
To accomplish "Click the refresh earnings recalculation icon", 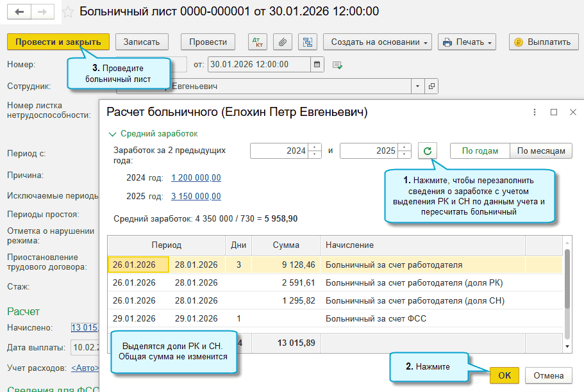I will pos(428,151).
